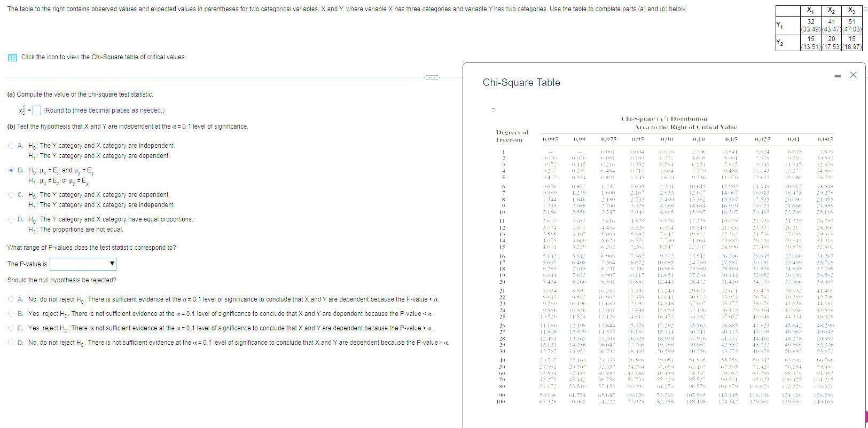Click the '(Round to three decimal places as needed.)' hint
The width and height of the screenshot is (868, 428).
pyautogui.click(x=104, y=110)
